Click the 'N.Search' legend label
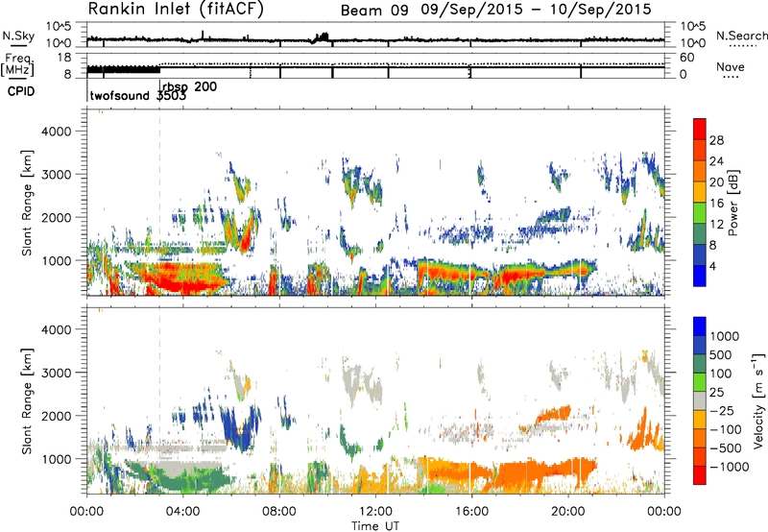This screenshot has width=768, height=532. (x=741, y=36)
